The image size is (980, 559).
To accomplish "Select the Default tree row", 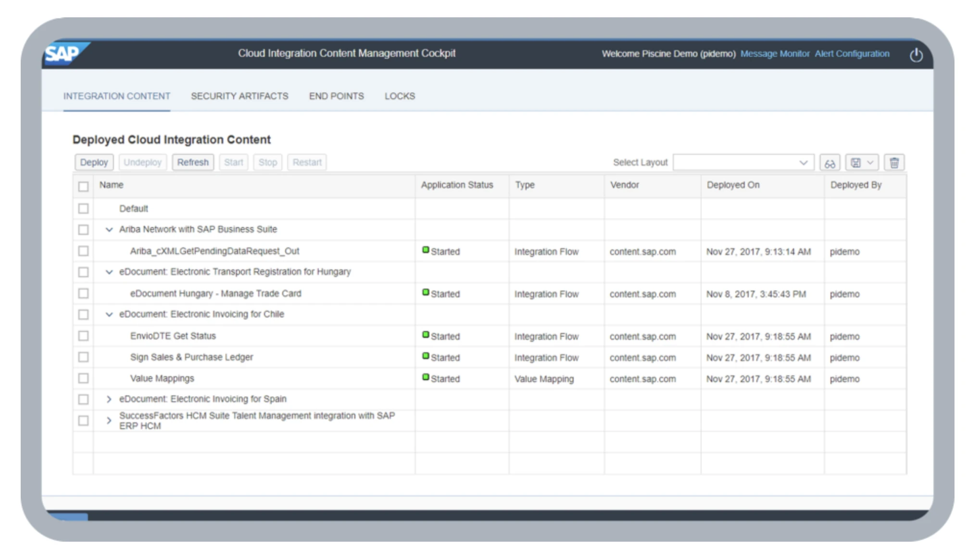I will [134, 209].
